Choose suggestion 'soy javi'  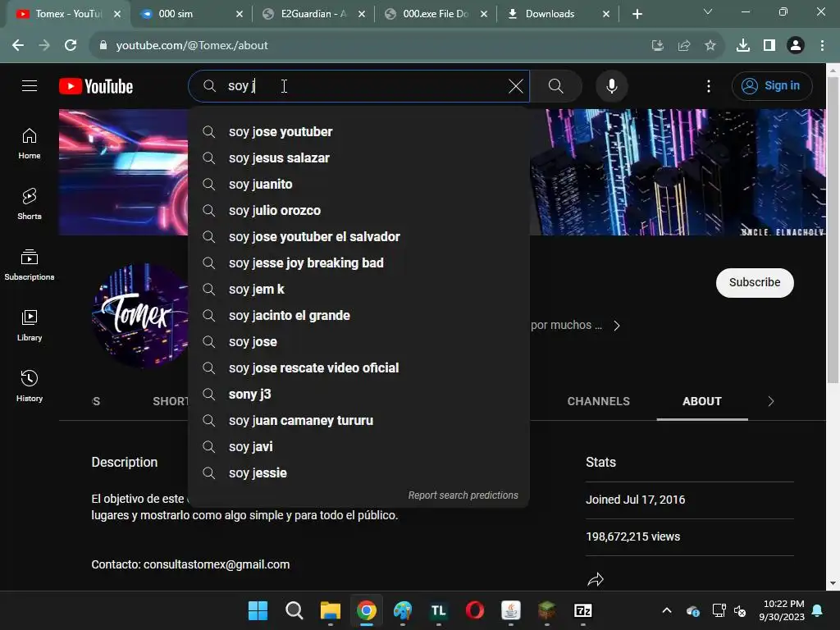[358, 447]
